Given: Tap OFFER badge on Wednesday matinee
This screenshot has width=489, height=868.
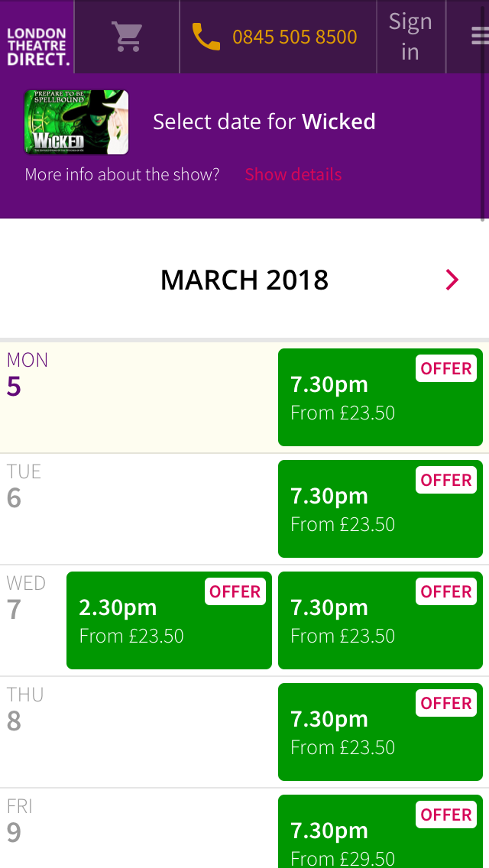Looking at the screenshot, I should pos(235,591).
